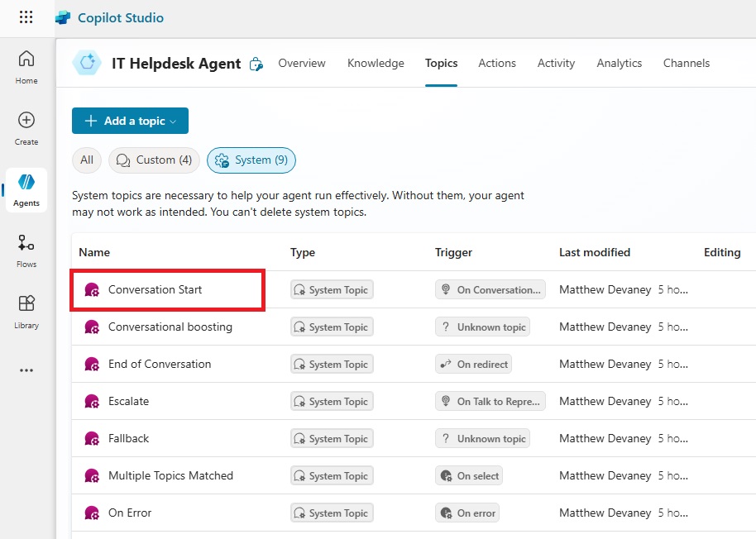The width and height of the screenshot is (756, 539).
Task: Click the Multiple Topics Matched topic icon
Action: (92, 475)
